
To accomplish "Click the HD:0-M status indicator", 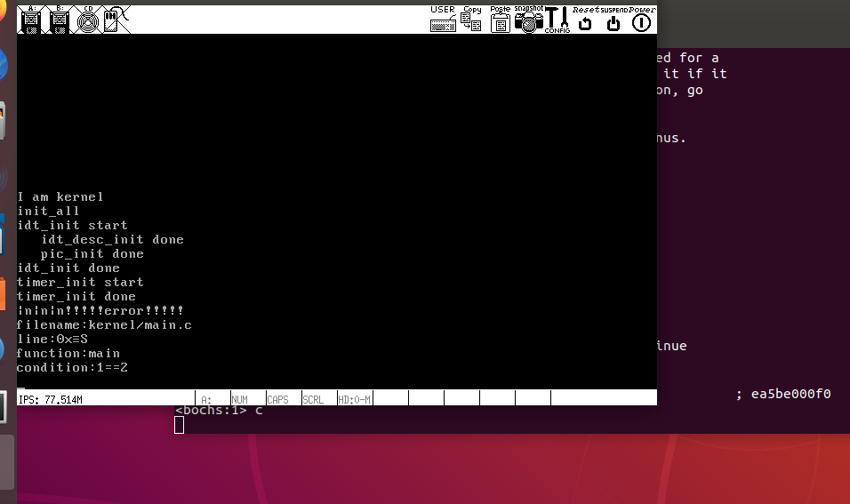I will (354, 399).
